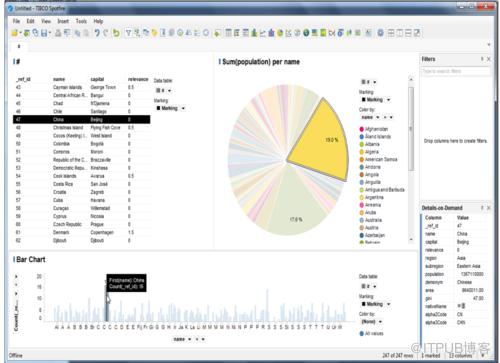Open the Edit menu
This screenshot has height=363, width=500.
30,21
